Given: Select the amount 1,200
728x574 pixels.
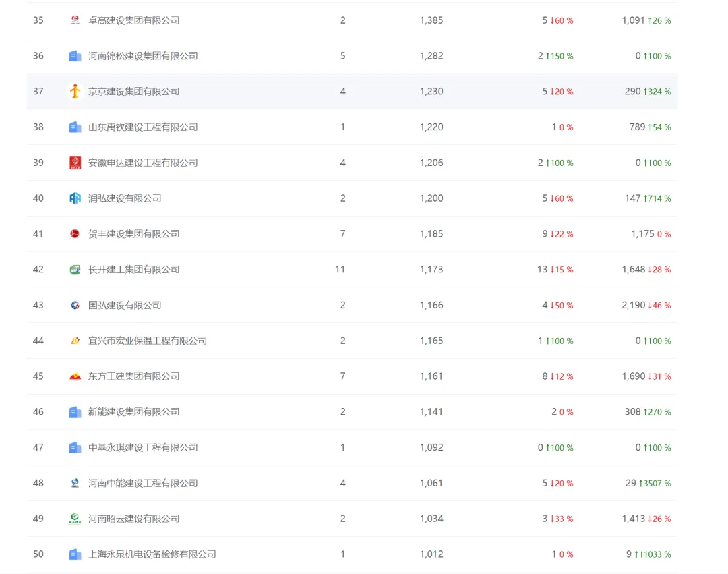Looking at the screenshot, I should coord(431,198).
